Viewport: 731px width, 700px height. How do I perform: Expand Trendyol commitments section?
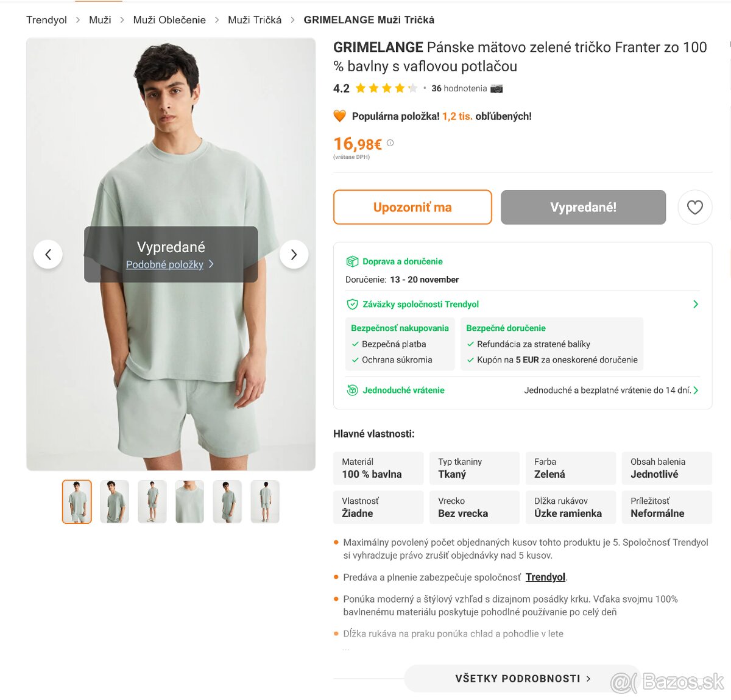click(696, 304)
